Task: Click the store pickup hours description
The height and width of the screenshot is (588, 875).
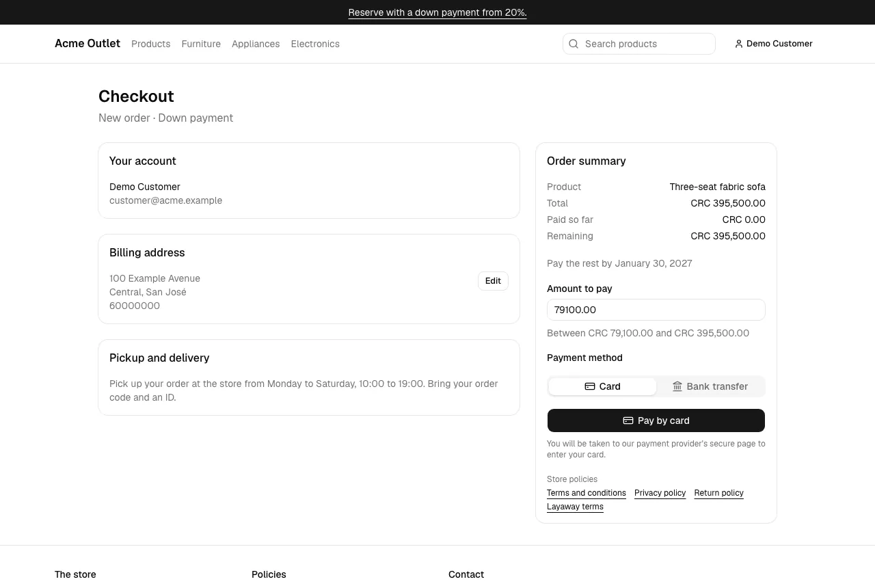Action: click(x=304, y=390)
